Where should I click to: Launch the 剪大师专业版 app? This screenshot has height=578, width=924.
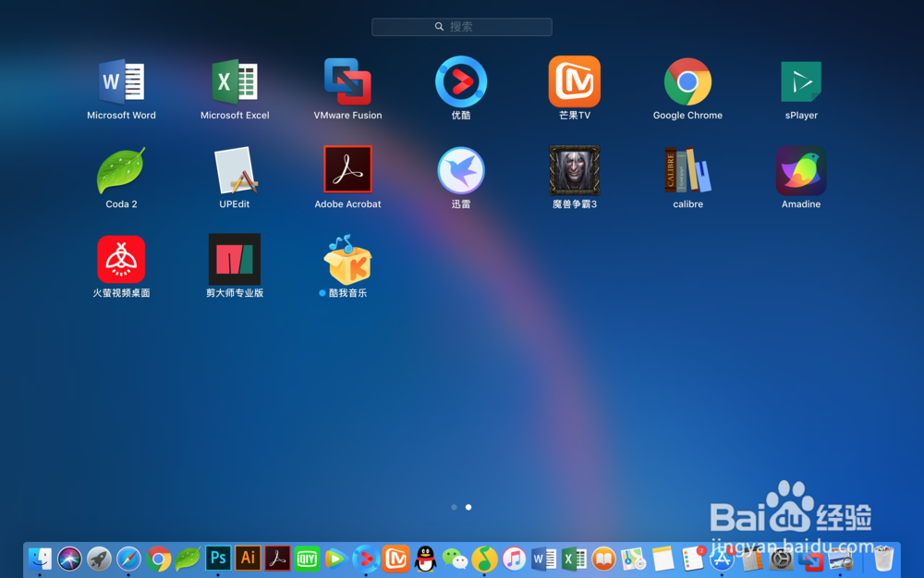point(235,260)
